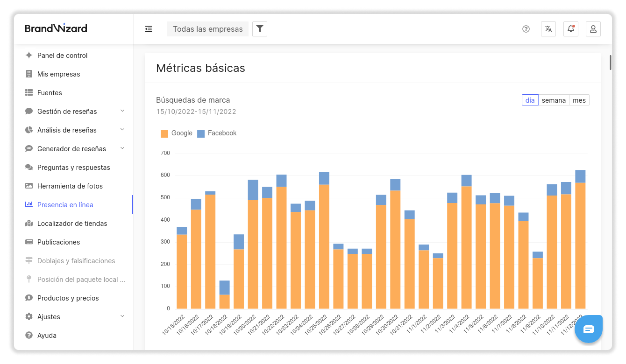Switch chart to "mes" view
This screenshot has width=626, height=364.
click(x=579, y=100)
